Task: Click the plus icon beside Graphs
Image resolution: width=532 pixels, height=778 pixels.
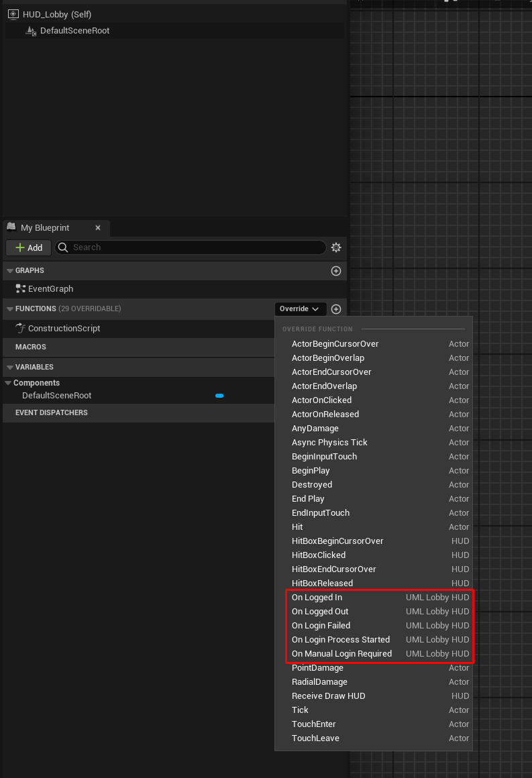Action: 336,271
